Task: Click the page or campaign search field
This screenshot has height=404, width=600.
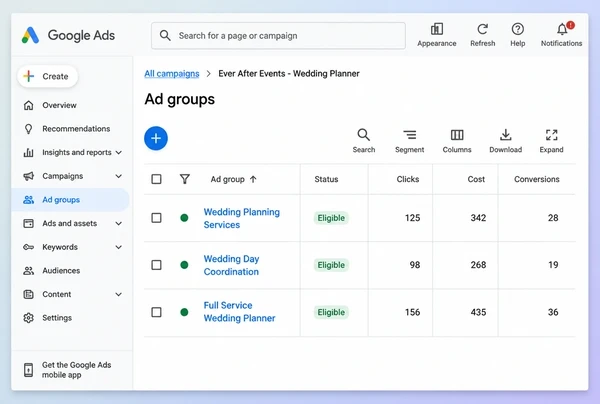Action: pyautogui.click(x=278, y=36)
